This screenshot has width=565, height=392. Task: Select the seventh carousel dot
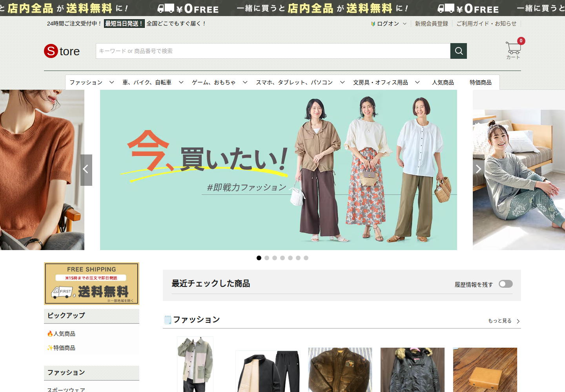[x=306, y=258]
